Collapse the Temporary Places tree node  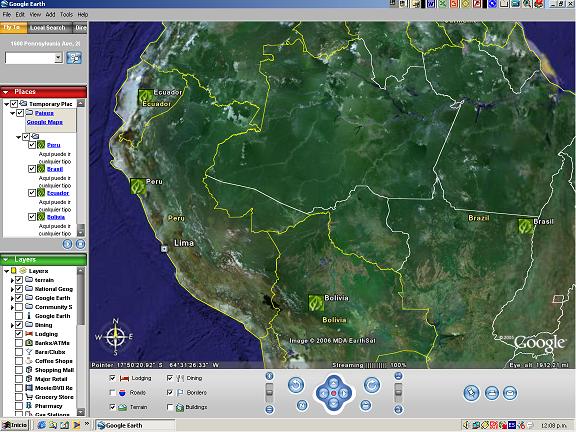6,104
